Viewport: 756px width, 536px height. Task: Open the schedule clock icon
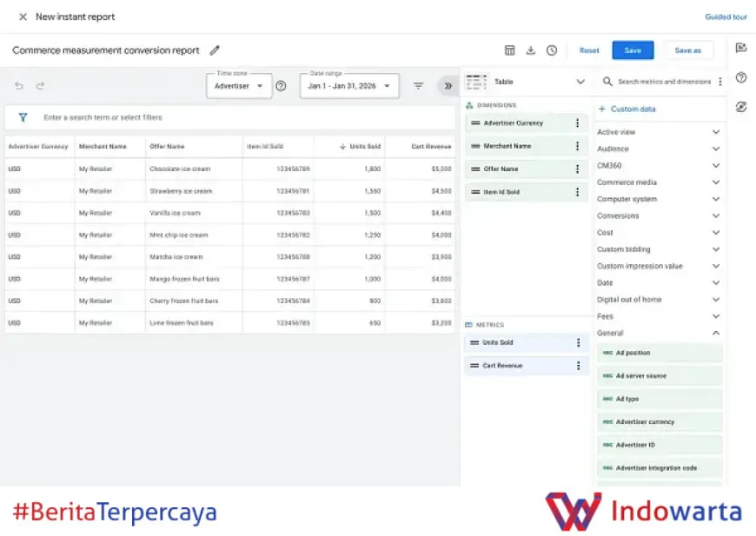coord(552,50)
